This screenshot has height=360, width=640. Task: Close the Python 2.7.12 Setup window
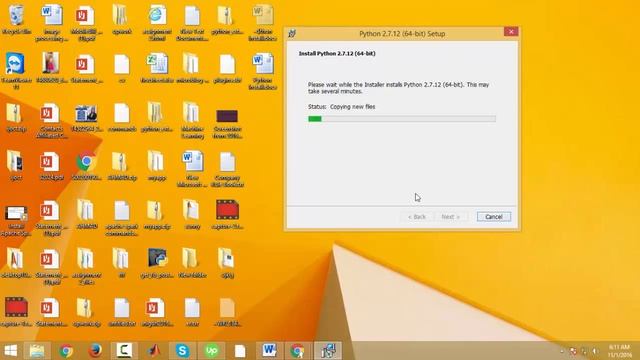tap(511, 32)
